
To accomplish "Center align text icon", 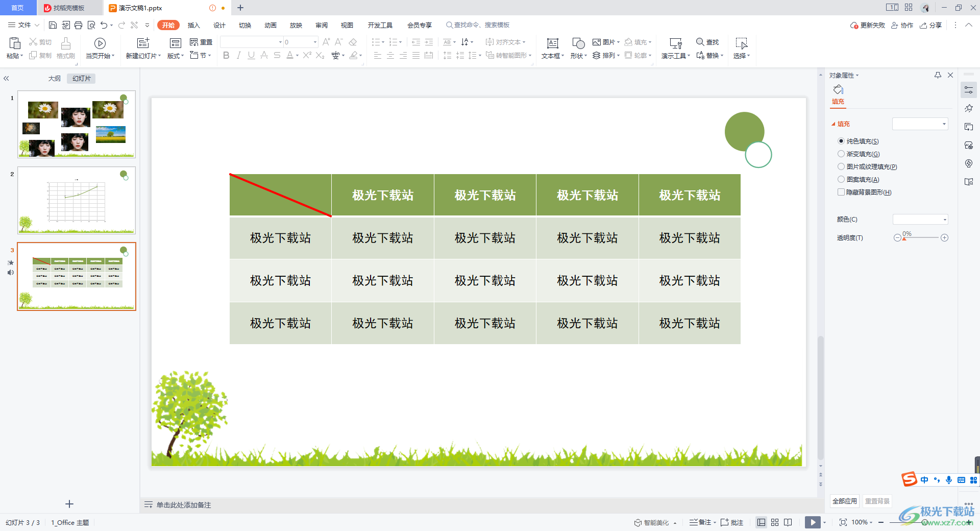I will [390, 56].
